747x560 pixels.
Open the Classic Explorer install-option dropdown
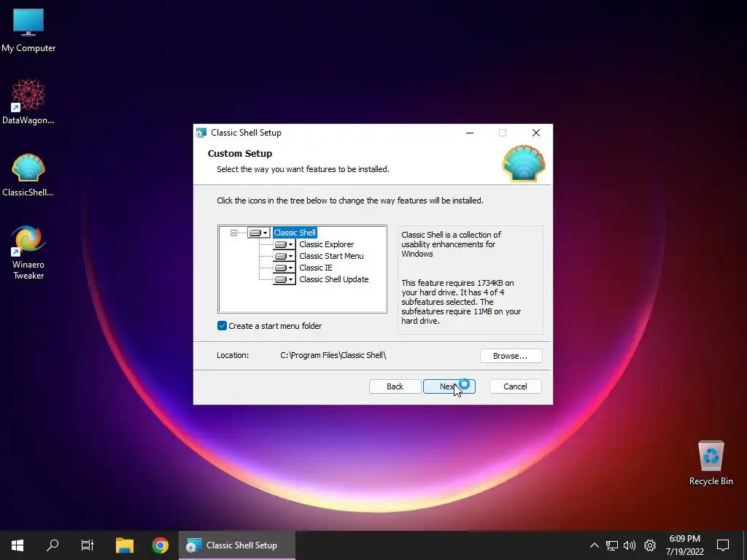pyautogui.click(x=285, y=244)
